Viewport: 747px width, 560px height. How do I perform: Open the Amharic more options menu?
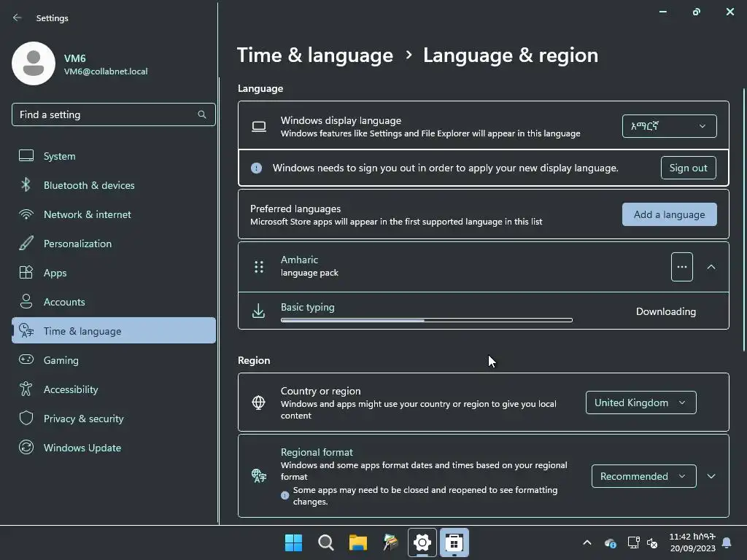(682, 267)
